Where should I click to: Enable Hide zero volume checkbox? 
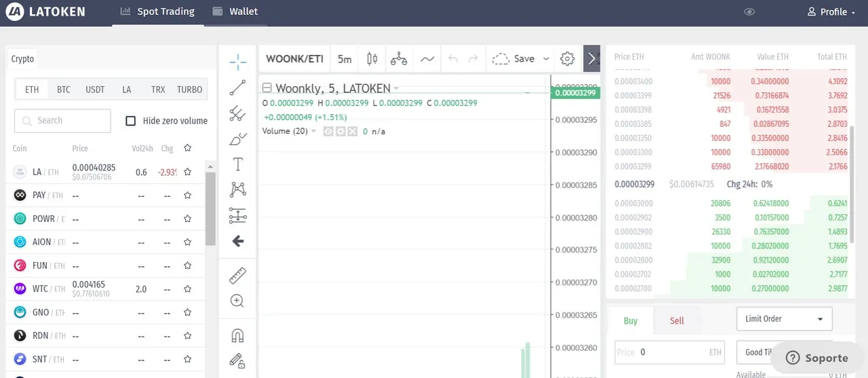tap(131, 121)
